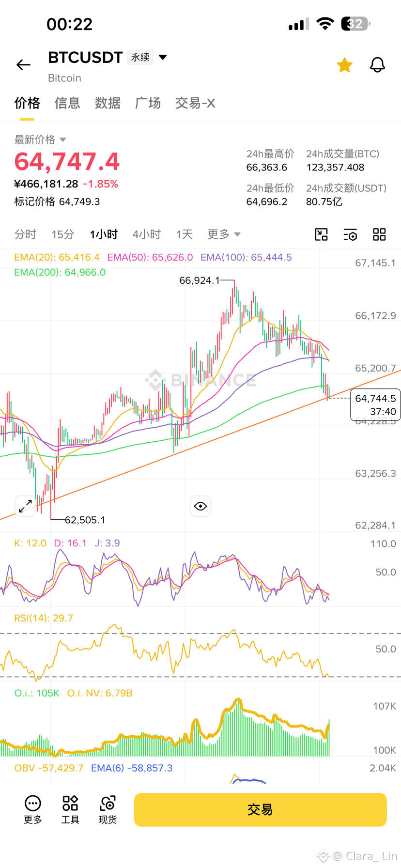This screenshot has width=401, height=868.
Task: Tap the ¥466,181.28 converted price
Action: click(46, 184)
